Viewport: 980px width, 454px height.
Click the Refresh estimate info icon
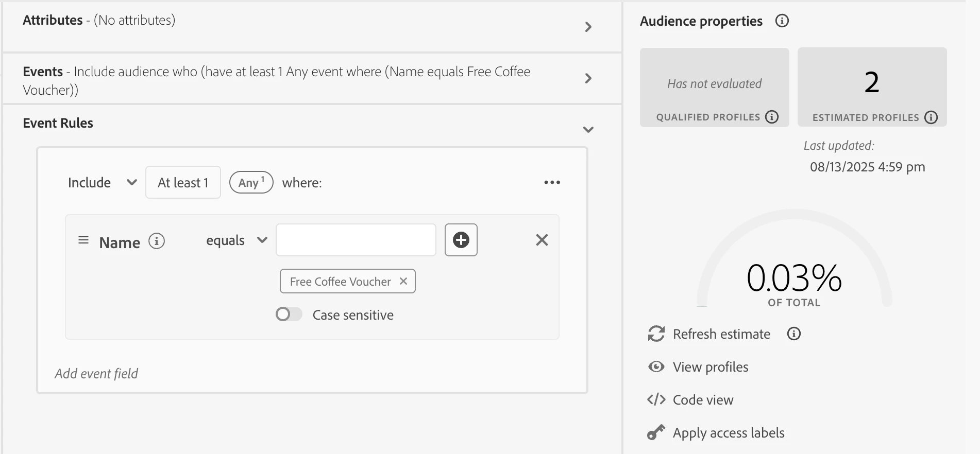(x=793, y=334)
